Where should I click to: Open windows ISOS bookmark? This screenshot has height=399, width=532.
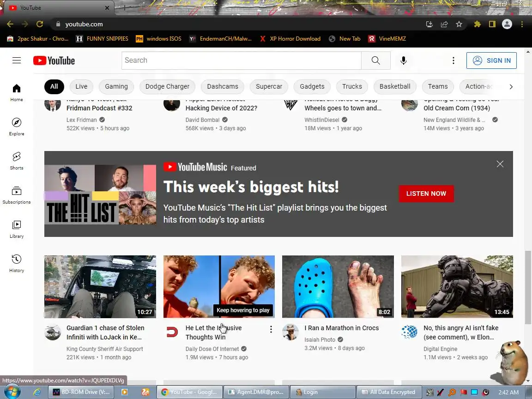158,39
